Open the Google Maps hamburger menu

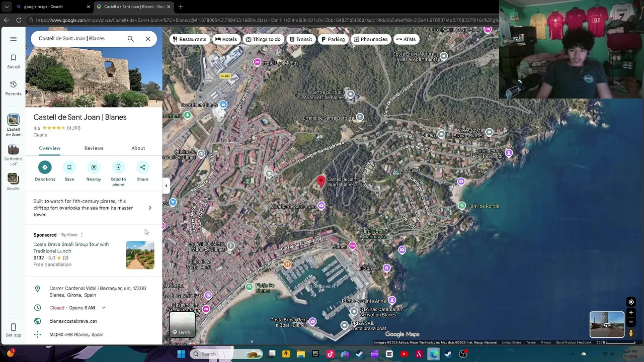coord(13,39)
